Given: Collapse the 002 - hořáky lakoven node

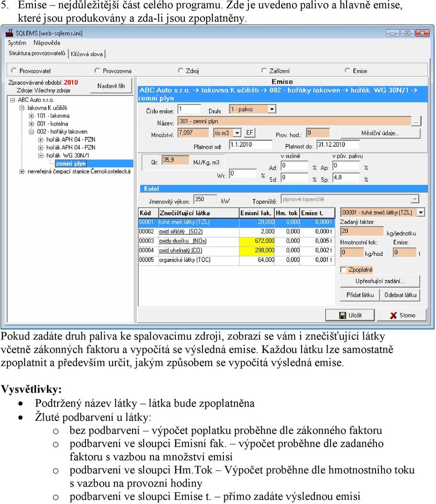Looking at the screenshot, I should pos(31,132).
